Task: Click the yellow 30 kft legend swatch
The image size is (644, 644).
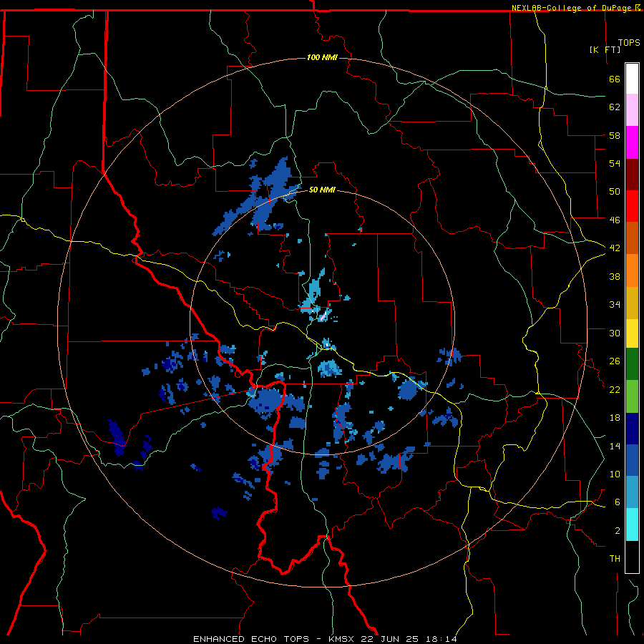Action: tap(632, 333)
